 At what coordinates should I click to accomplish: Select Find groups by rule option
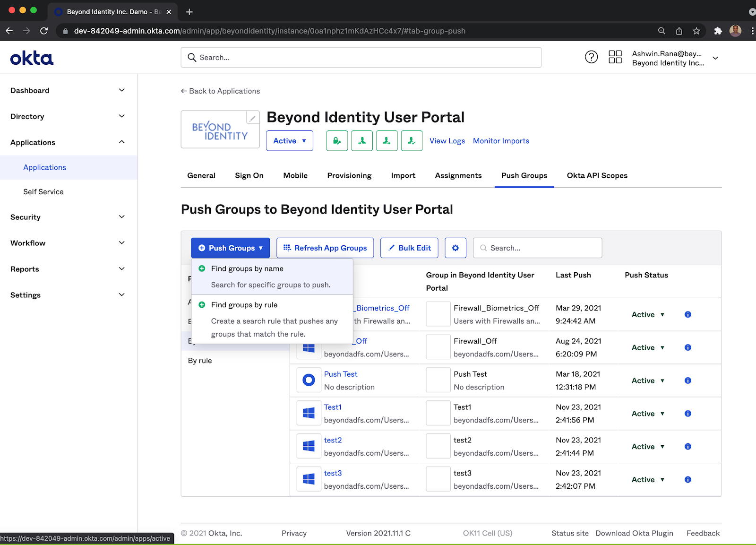pos(244,305)
